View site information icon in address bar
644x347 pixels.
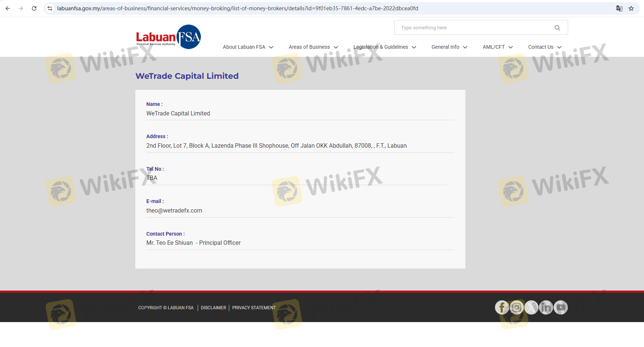click(50, 8)
